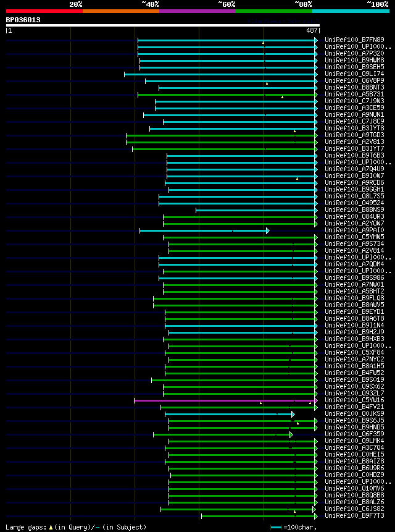Click the UniRef100_C5XF84 label
Screen dimensions: 395x532
[354, 353]
